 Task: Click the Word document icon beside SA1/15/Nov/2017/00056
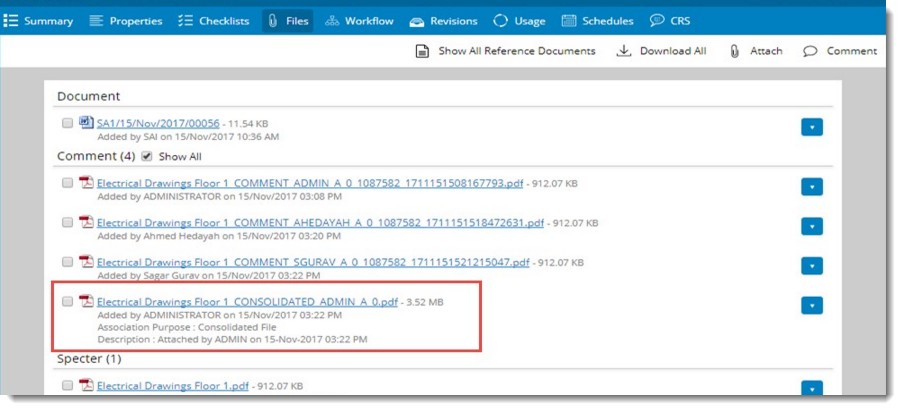pos(86,122)
